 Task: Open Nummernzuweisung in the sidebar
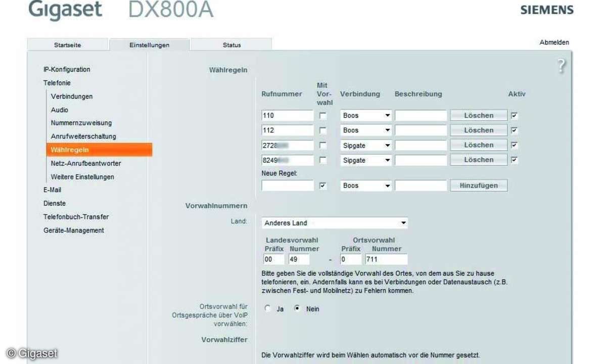click(81, 123)
